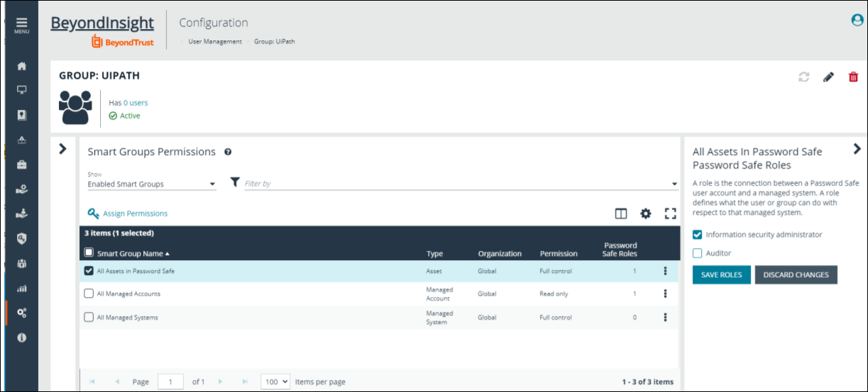Change the 100 items per page dropdown

(x=275, y=381)
